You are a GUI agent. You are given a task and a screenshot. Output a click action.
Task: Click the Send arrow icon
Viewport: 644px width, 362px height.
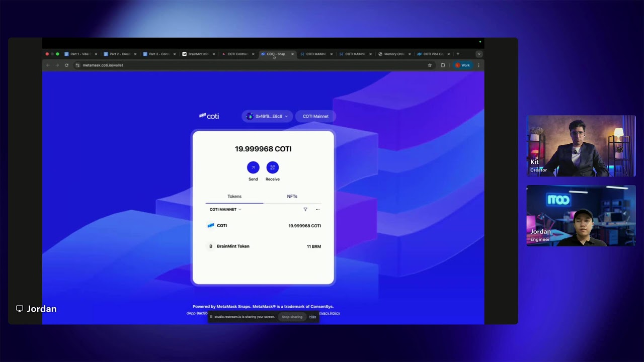[x=253, y=167]
